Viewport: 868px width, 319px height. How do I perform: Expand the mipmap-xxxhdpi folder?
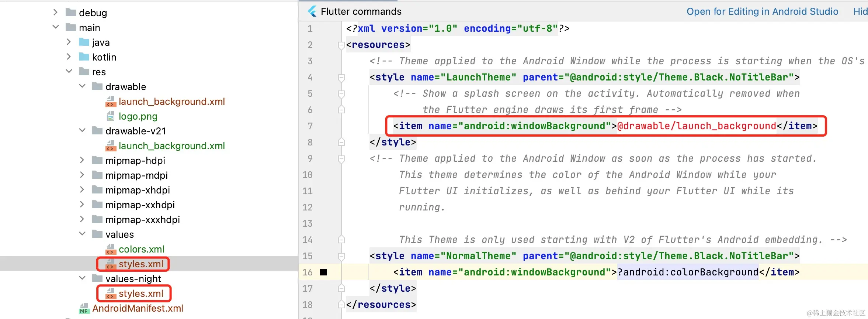pos(82,219)
